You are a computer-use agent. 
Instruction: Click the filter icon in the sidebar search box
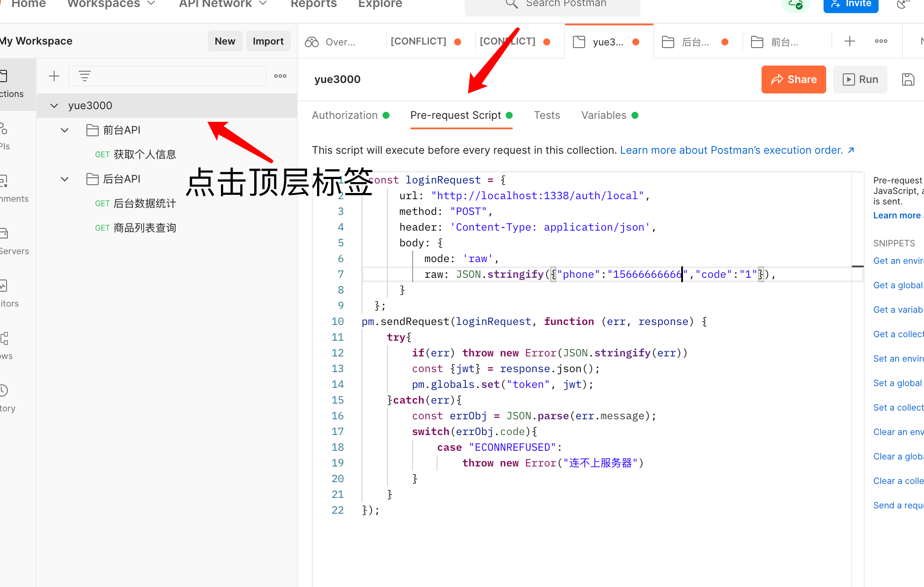coord(85,76)
